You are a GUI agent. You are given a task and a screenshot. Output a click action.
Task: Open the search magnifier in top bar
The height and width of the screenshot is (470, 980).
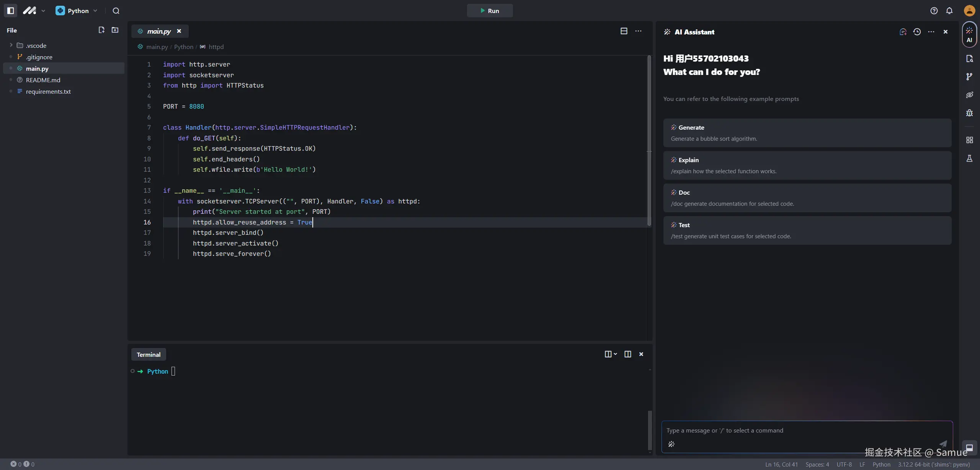116,11
